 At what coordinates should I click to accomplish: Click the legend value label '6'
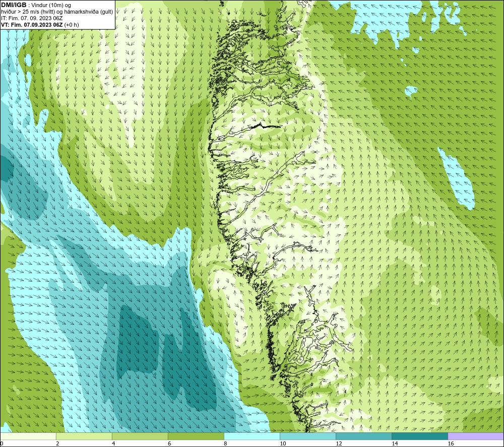[169, 443]
